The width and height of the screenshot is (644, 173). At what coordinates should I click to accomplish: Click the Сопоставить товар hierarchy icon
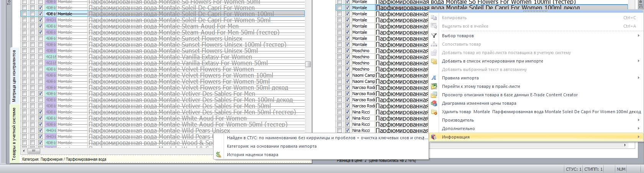(x=434, y=44)
